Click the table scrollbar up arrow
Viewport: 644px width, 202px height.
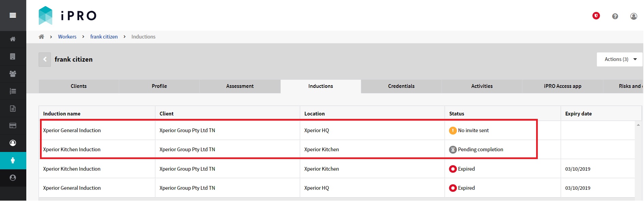tap(638, 125)
